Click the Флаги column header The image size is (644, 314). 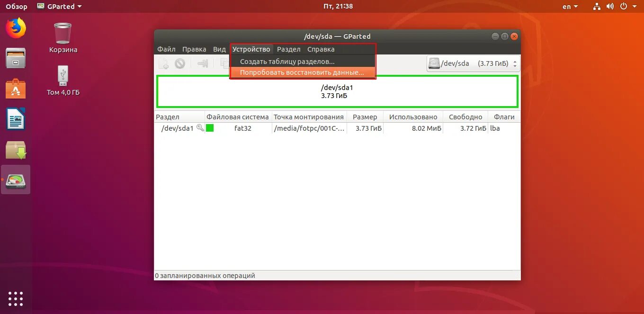point(504,117)
